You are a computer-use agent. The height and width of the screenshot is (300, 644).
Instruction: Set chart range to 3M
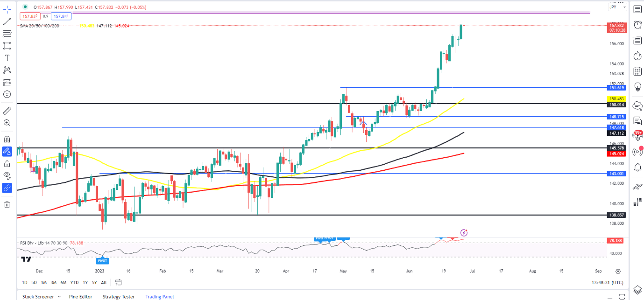point(54,282)
